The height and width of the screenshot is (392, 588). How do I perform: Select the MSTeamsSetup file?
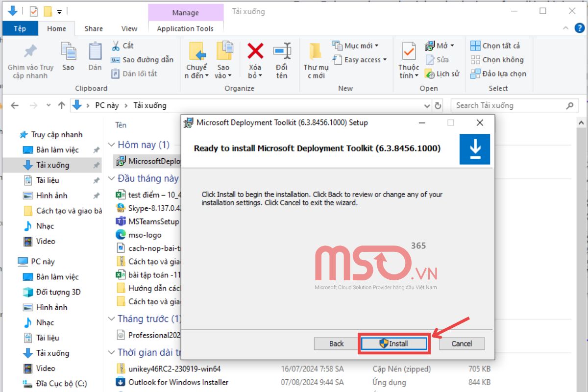coord(148,221)
